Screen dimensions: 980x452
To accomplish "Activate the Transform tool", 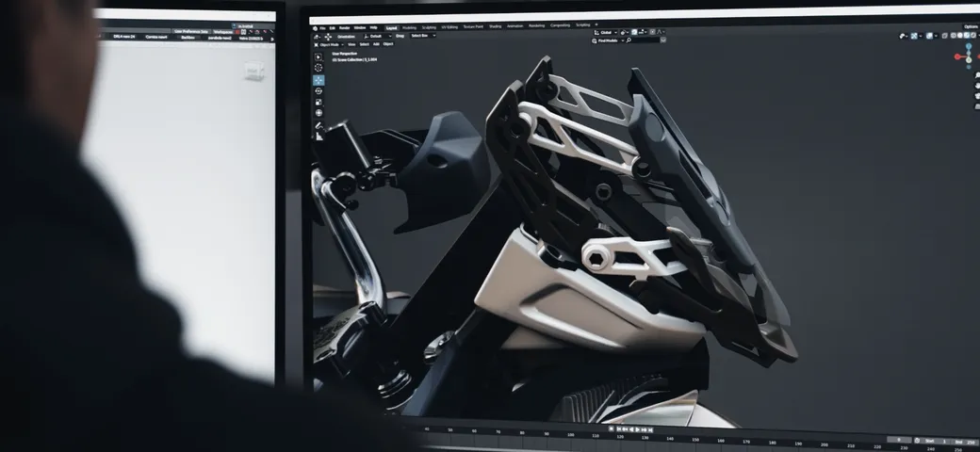I will point(318,112).
